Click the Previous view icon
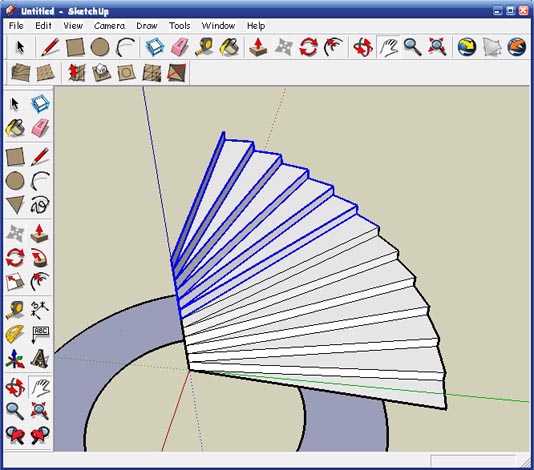The image size is (534, 470). [x=15, y=435]
